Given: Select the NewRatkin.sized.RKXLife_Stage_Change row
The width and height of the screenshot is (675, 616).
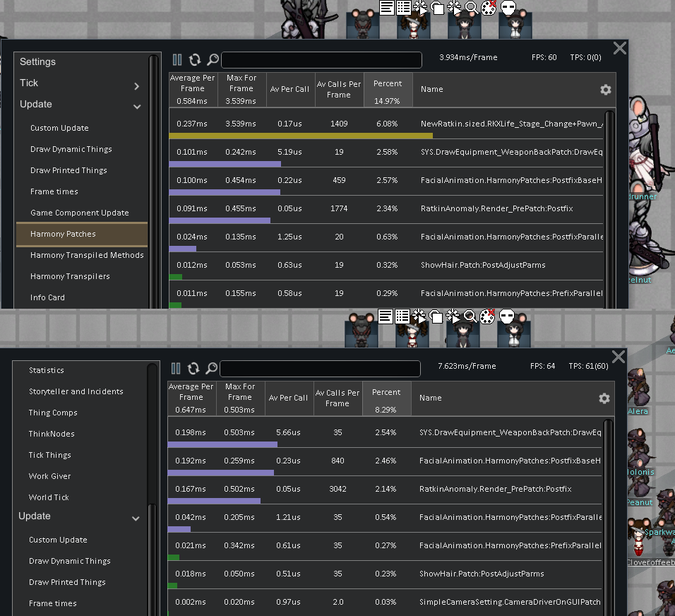Looking at the screenshot, I should point(386,124).
